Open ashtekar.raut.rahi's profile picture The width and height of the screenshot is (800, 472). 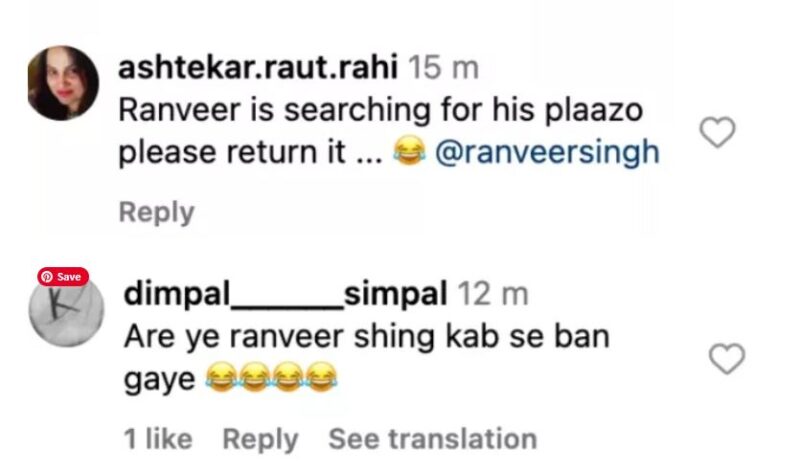point(63,83)
